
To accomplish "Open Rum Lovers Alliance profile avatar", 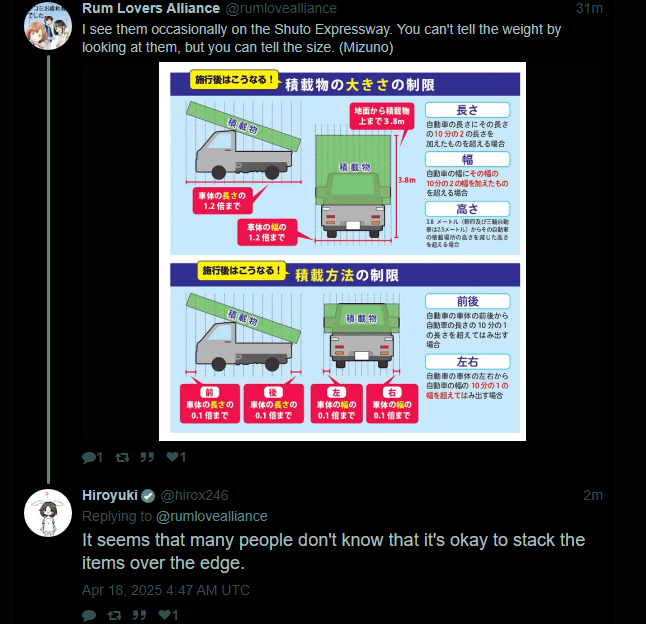I will (x=47, y=27).
